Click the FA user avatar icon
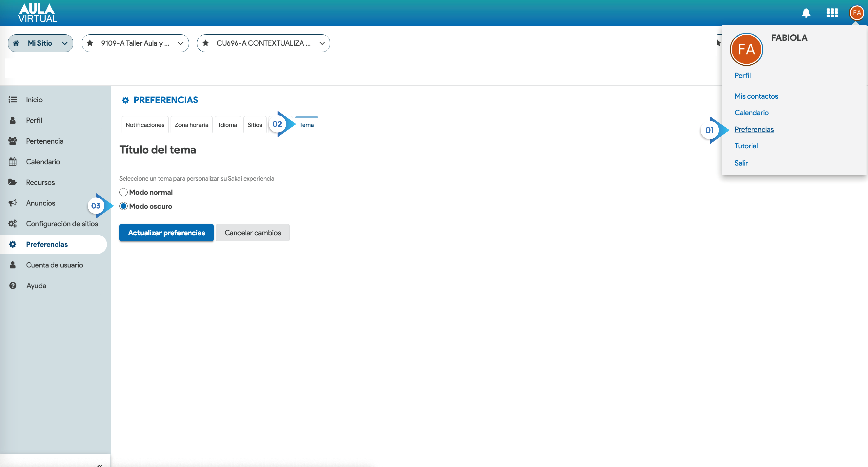Image resolution: width=868 pixels, height=467 pixels. (857, 13)
